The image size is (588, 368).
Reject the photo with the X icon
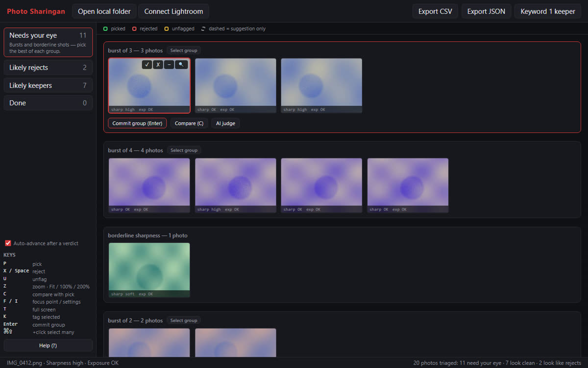click(x=158, y=65)
